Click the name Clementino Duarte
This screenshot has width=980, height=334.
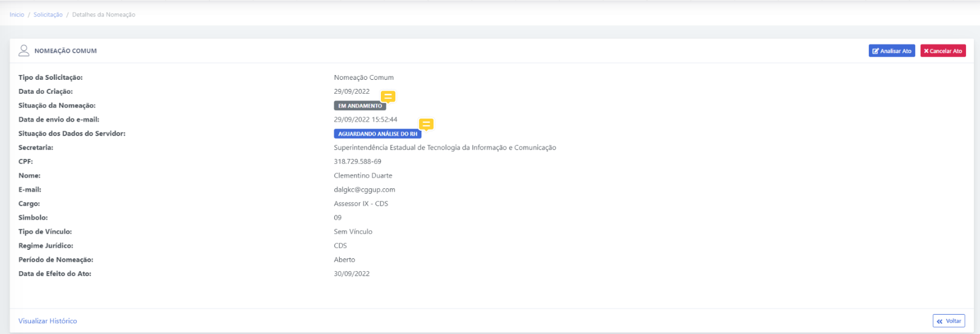point(363,175)
